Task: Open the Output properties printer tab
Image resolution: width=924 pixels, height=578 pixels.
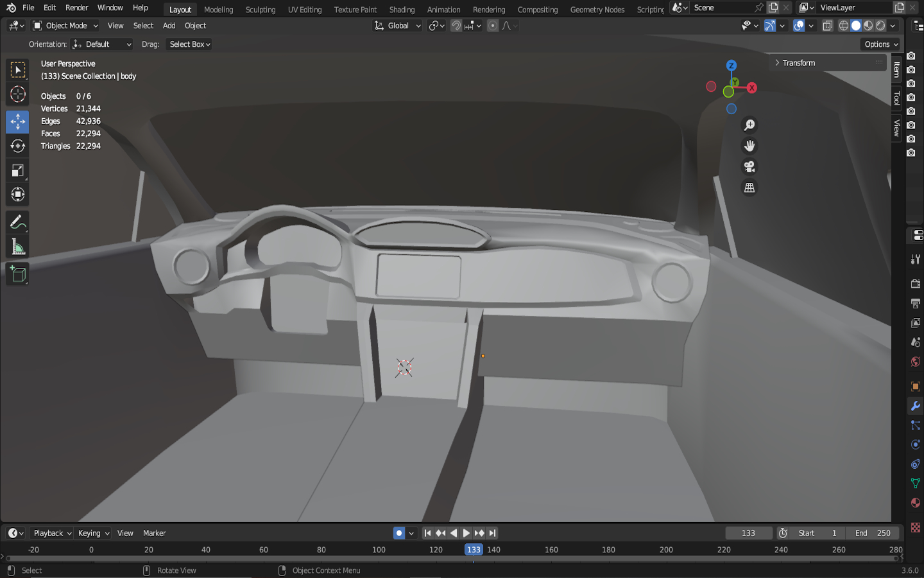Action: tap(916, 303)
